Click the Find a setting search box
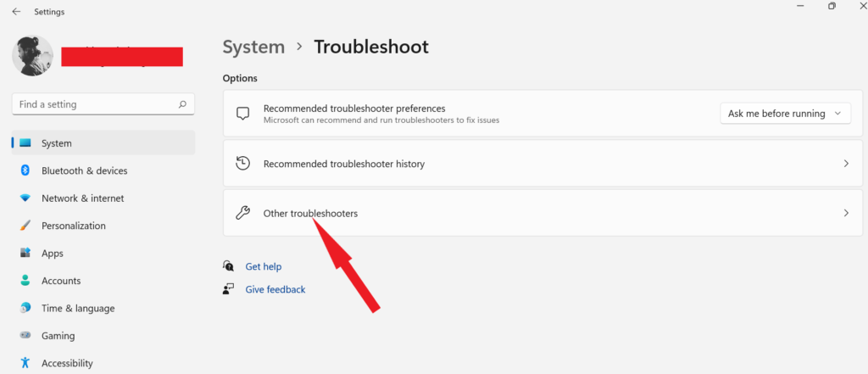This screenshot has width=868, height=374. pos(103,104)
